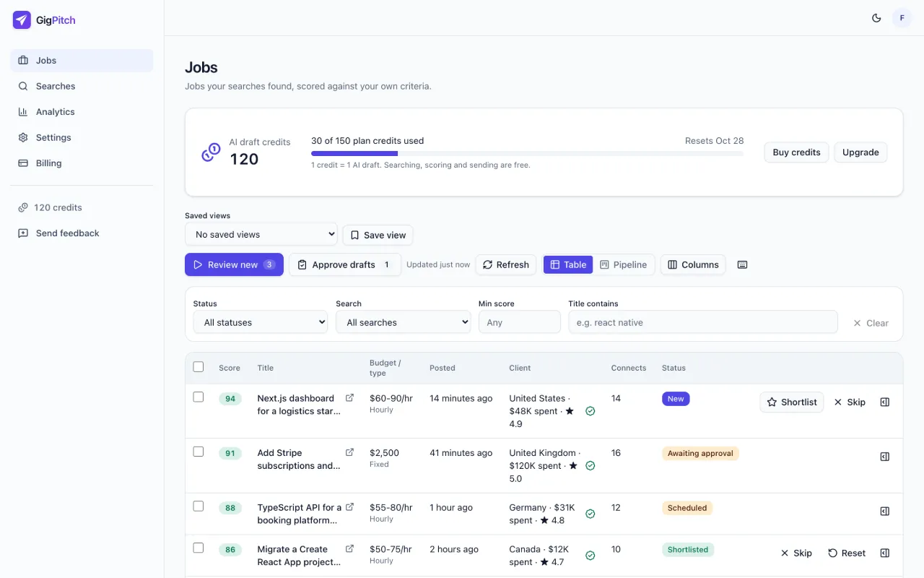Click the plan credits usage progress bar
The image size is (924, 578).
[x=527, y=153]
